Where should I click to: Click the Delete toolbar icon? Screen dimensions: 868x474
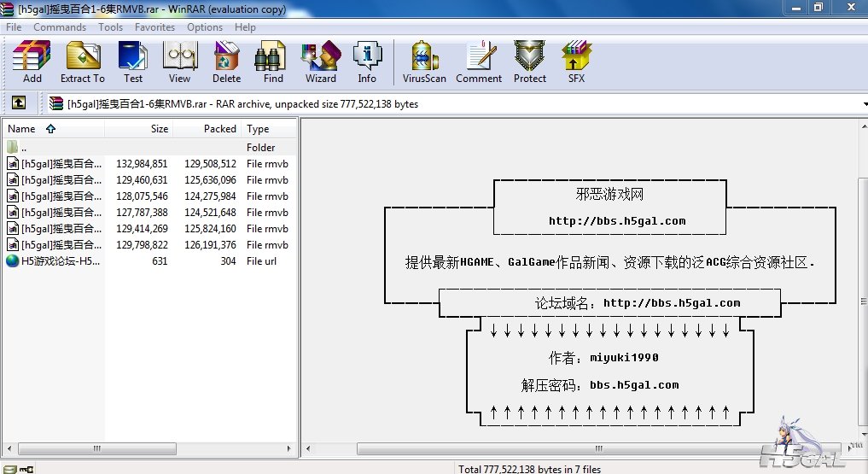pyautogui.click(x=226, y=62)
